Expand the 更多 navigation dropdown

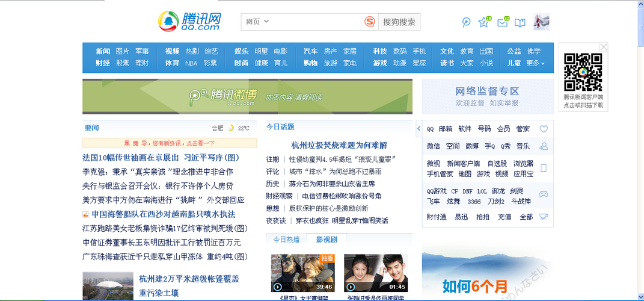[x=536, y=63]
